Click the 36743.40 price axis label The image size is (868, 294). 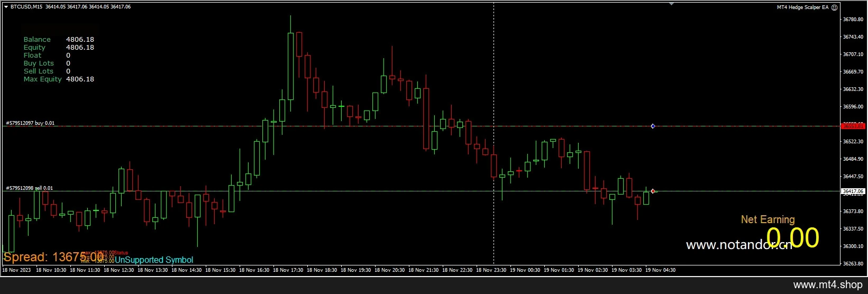pos(853,37)
